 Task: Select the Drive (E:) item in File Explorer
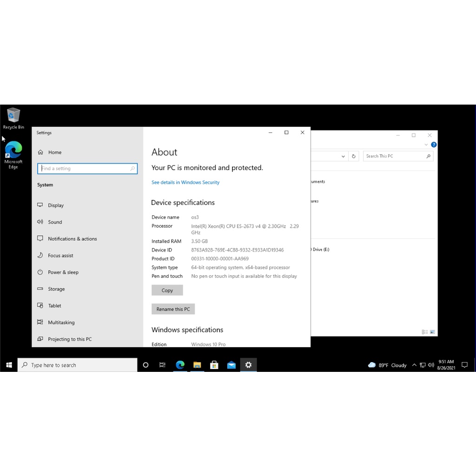320,250
